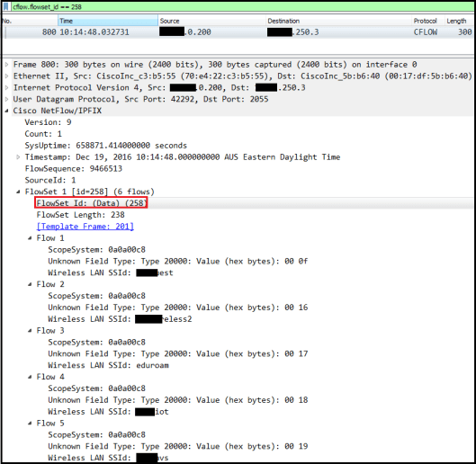Select the SysUptime field row

105,146
